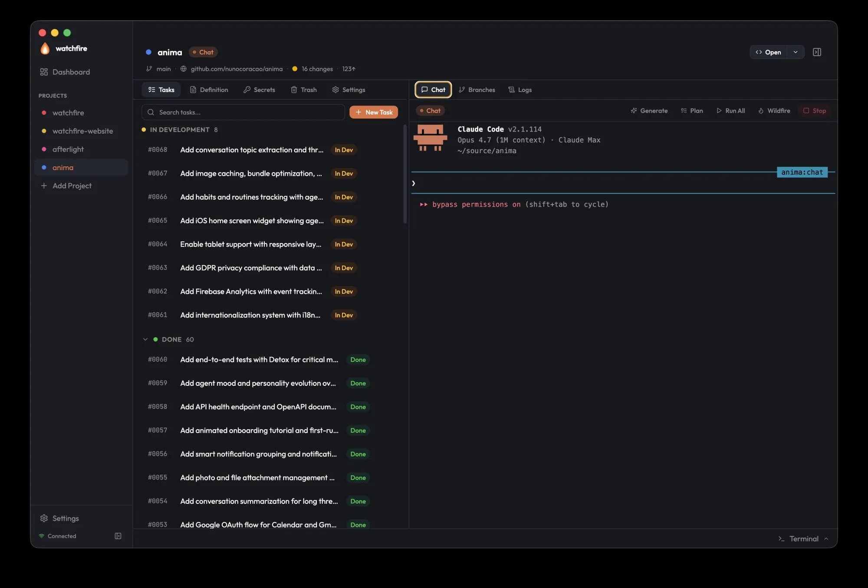Click the Stop square icon
The height and width of the screenshot is (588, 868).
pos(806,111)
